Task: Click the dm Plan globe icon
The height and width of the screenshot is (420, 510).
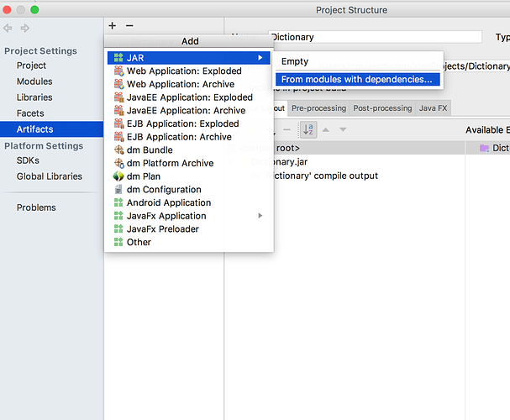Action: click(119, 176)
